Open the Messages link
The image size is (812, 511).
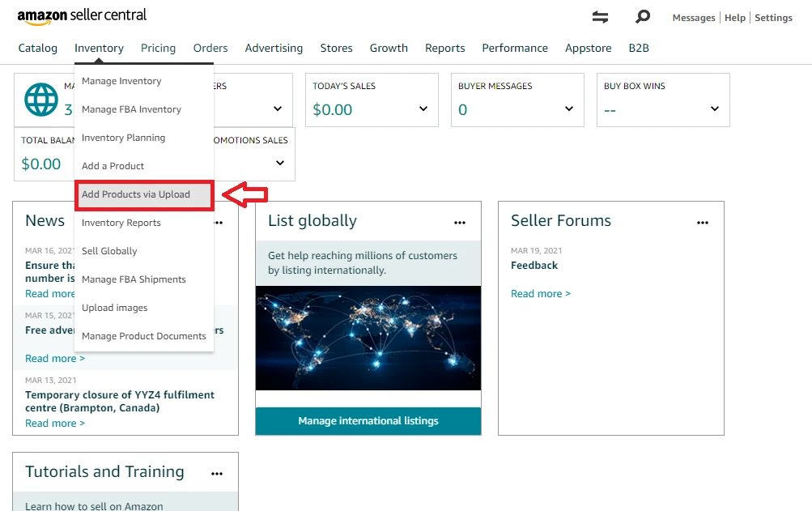click(x=694, y=18)
